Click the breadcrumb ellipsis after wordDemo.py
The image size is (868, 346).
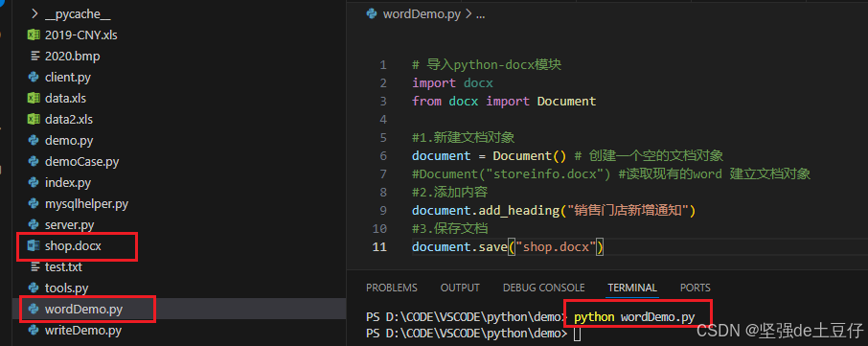tap(480, 15)
